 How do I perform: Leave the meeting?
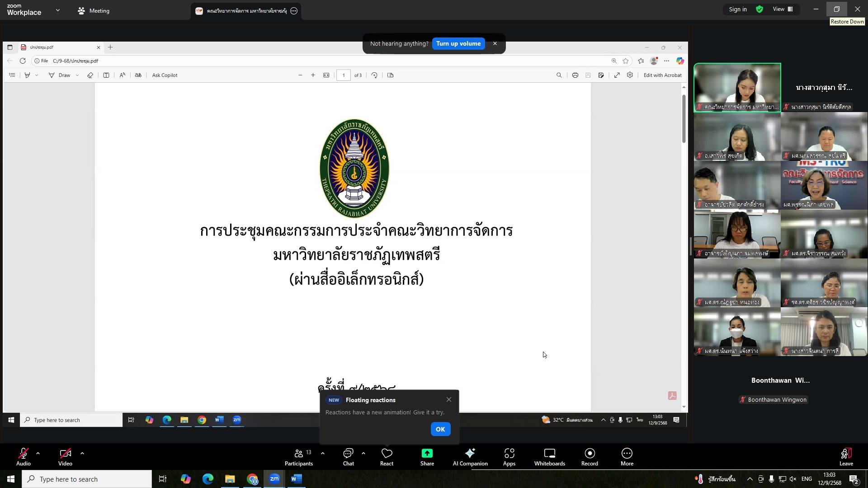[846, 457]
